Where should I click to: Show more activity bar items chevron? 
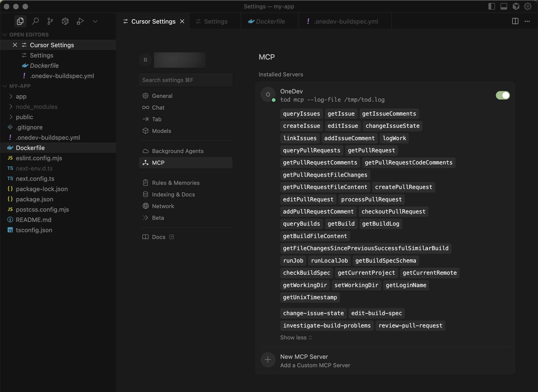coord(95,21)
